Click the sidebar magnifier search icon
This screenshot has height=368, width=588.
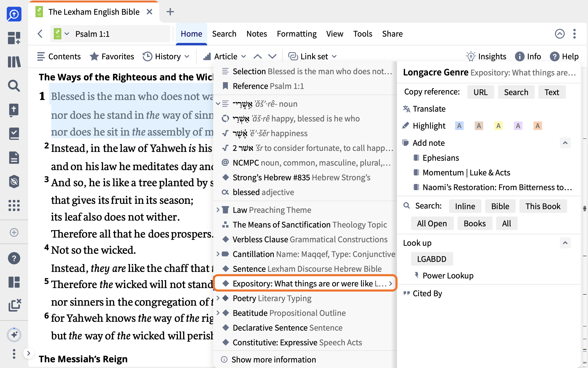point(14,86)
